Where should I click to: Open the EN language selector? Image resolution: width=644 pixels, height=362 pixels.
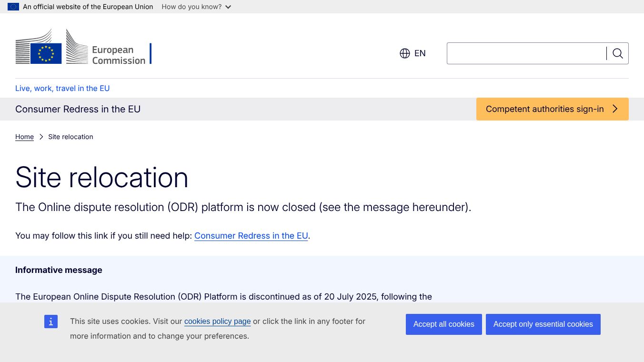[420, 53]
